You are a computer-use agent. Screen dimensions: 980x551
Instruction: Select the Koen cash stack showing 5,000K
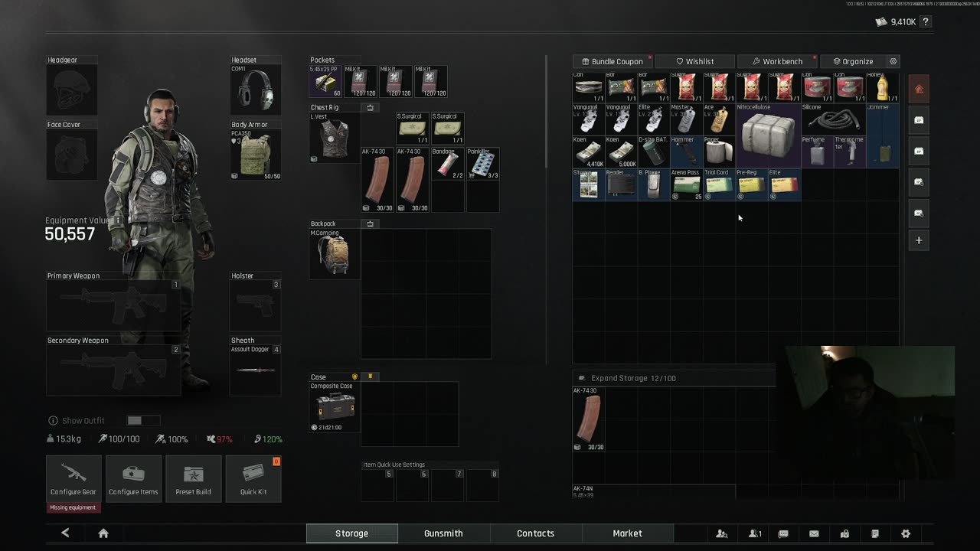(622, 152)
